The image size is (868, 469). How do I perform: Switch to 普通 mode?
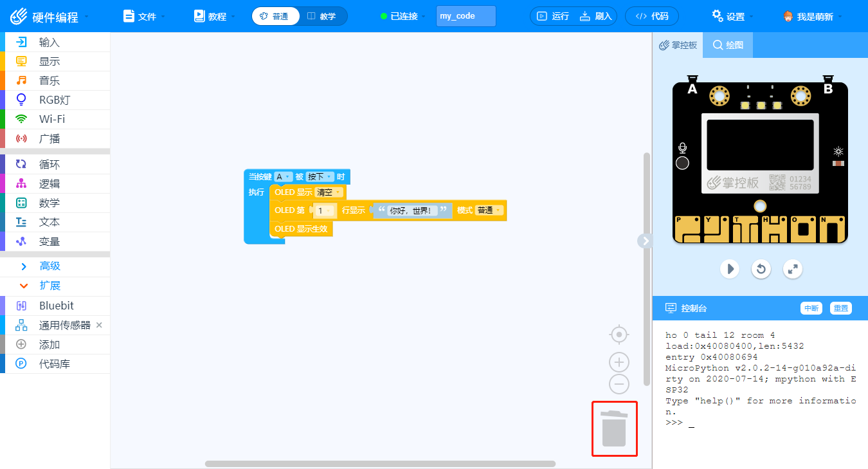[x=276, y=16]
